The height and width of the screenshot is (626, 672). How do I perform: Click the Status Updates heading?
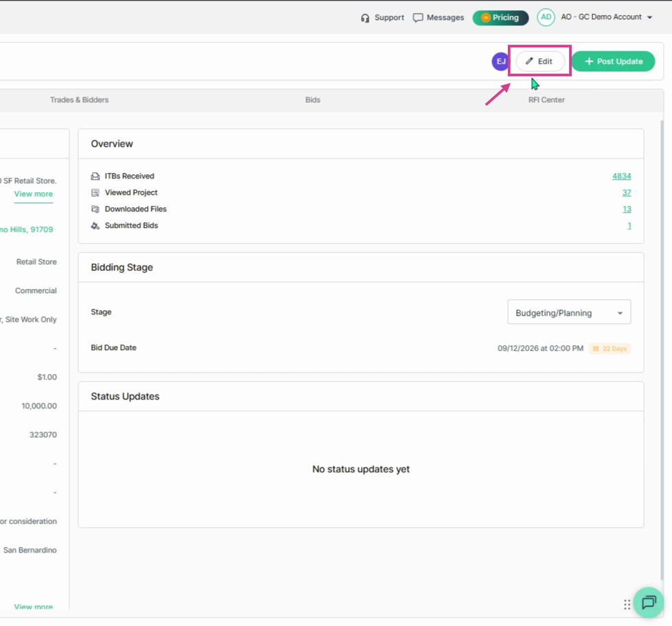tap(125, 396)
